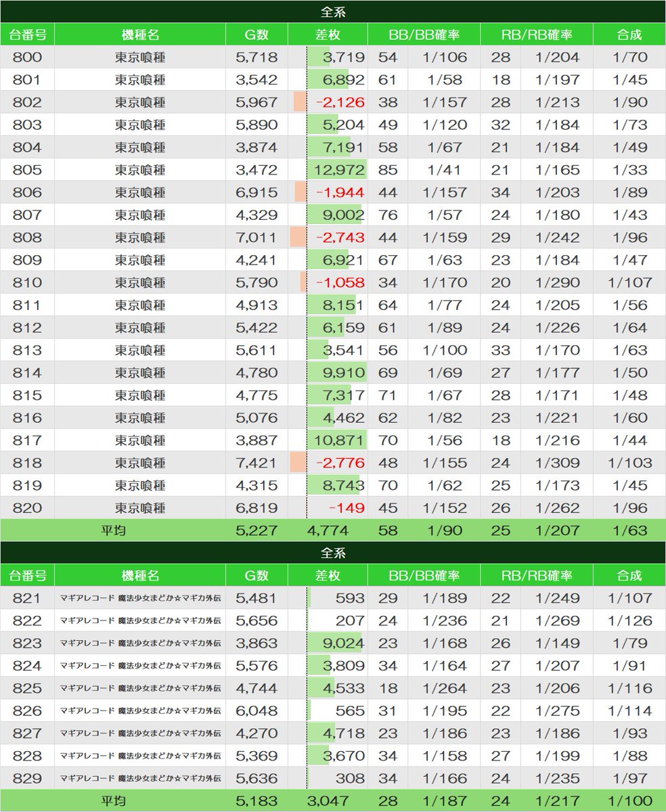Select G数 value 7,421
The height and width of the screenshot is (812, 666).
257,463
